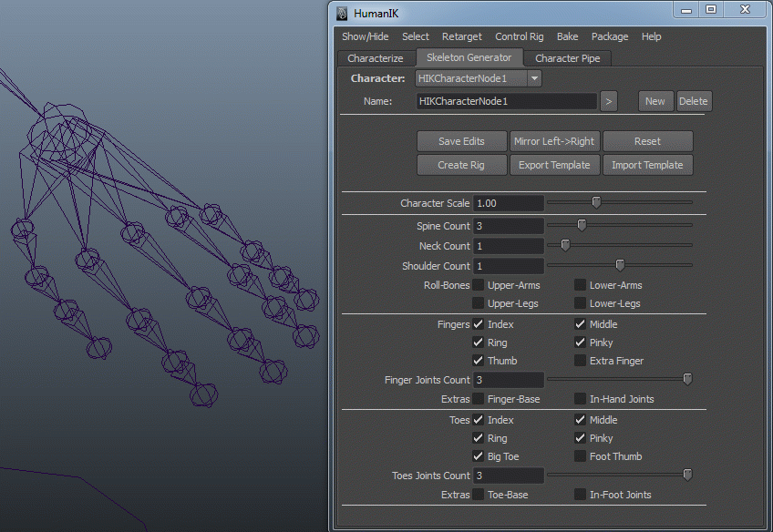The width and height of the screenshot is (773, 532).
Task: Open the Show/Hide menu
Action: click(x=365, y=36)
